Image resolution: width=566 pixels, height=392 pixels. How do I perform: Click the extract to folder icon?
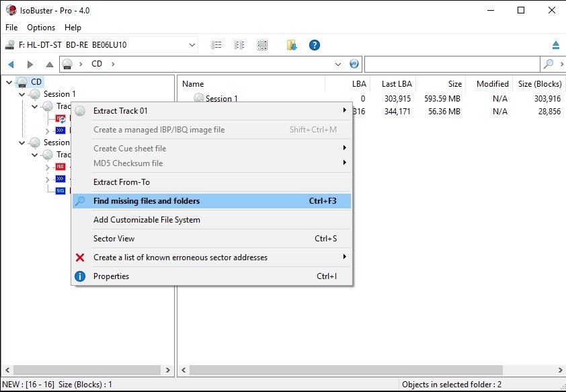click(292, 45)
